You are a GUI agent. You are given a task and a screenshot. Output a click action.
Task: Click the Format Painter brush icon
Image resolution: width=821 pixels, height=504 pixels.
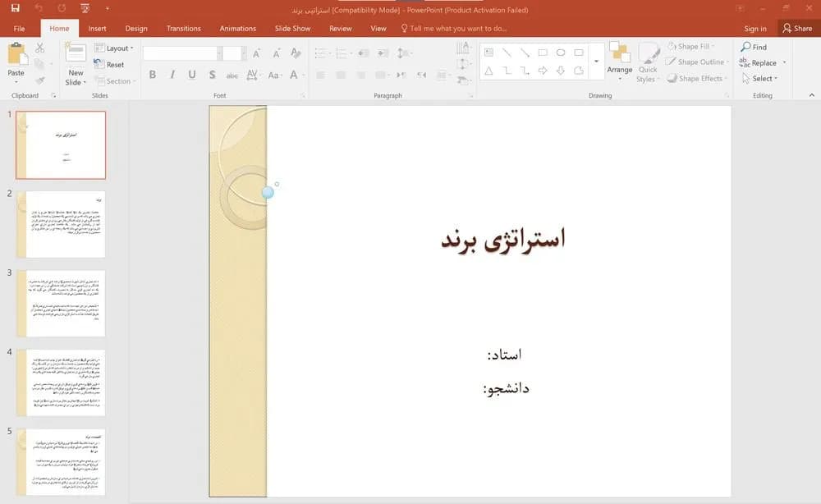[x=39, y=80]
